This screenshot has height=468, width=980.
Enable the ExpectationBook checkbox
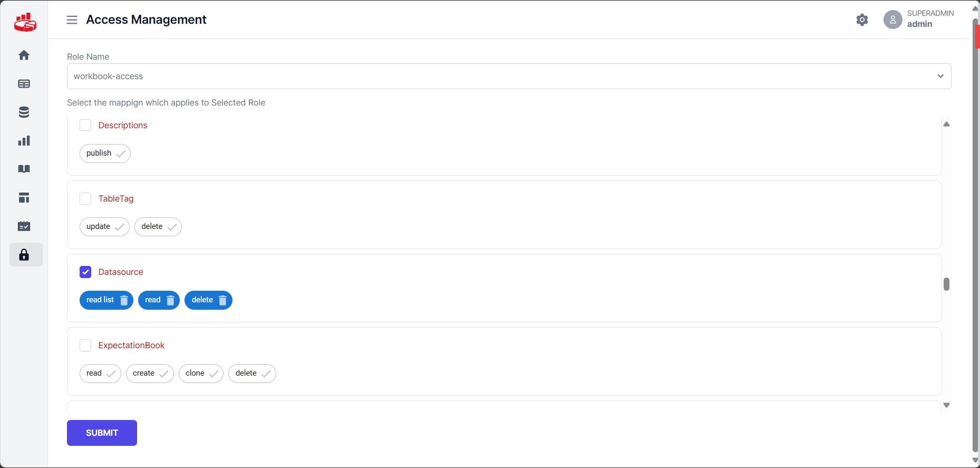(85, 345)
